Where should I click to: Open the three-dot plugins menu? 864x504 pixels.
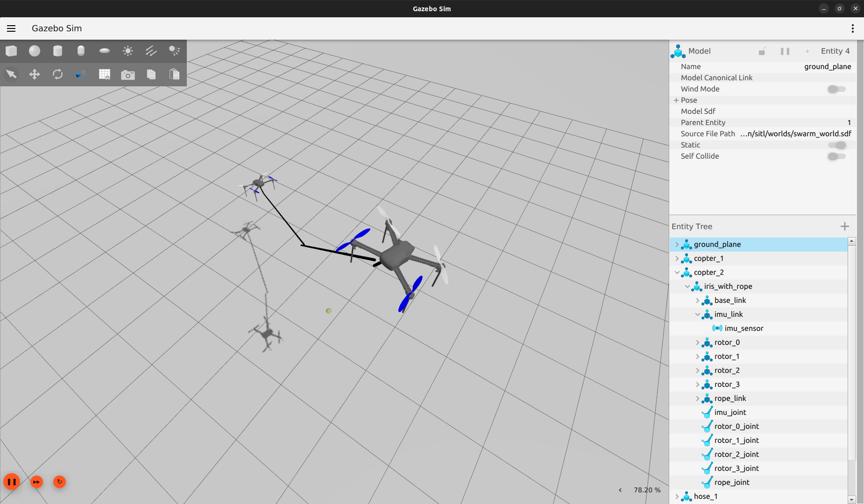[x=852, y=28]
